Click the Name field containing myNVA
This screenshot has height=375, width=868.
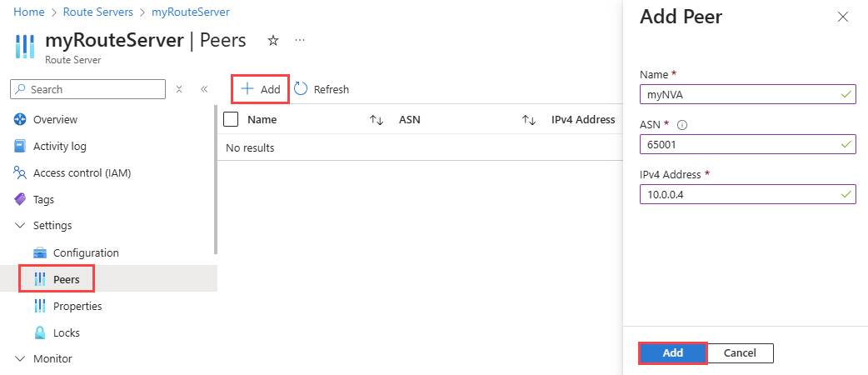point(748,95)
